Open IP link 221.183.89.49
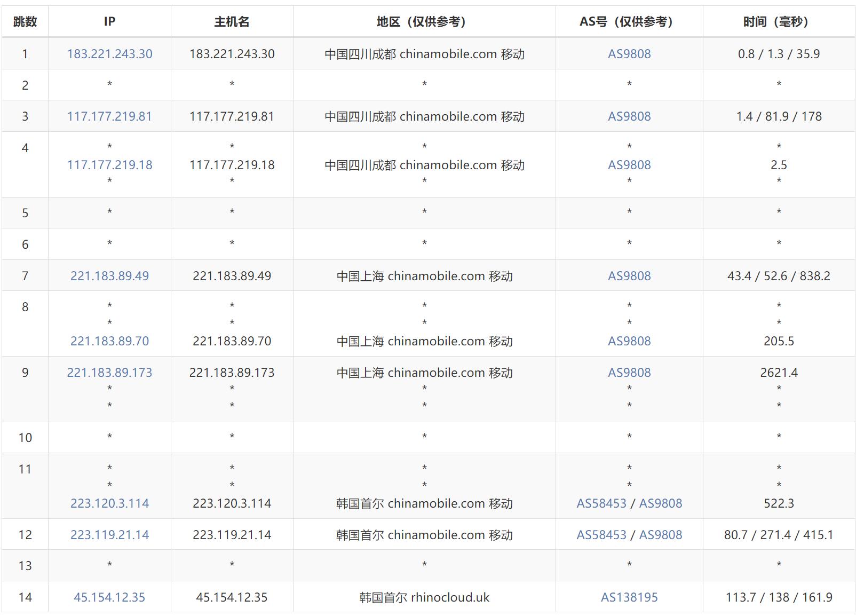 109,276
